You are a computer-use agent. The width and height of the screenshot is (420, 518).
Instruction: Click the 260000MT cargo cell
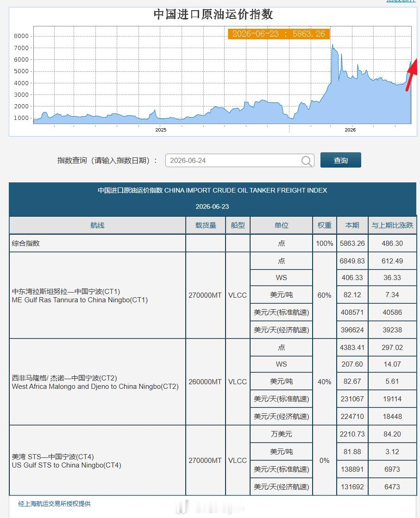[205, 382]
